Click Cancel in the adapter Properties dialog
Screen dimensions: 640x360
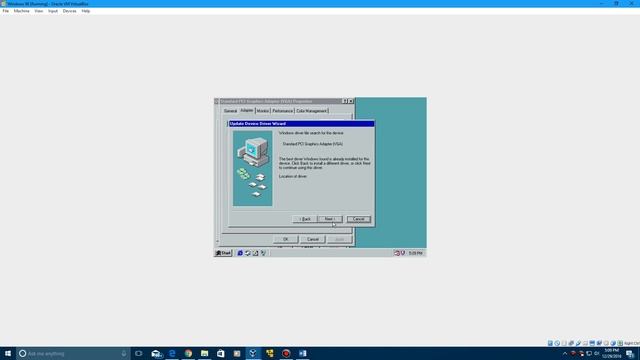pos(313,239)
